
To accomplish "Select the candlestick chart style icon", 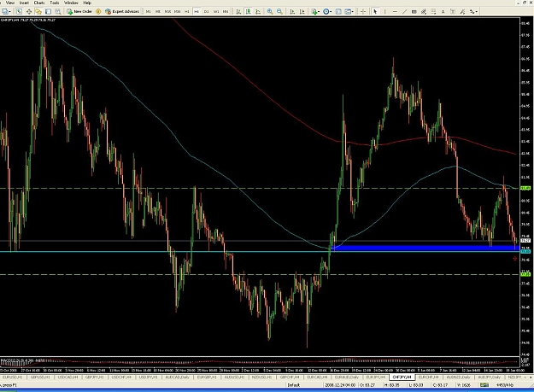I will point(249,12).
